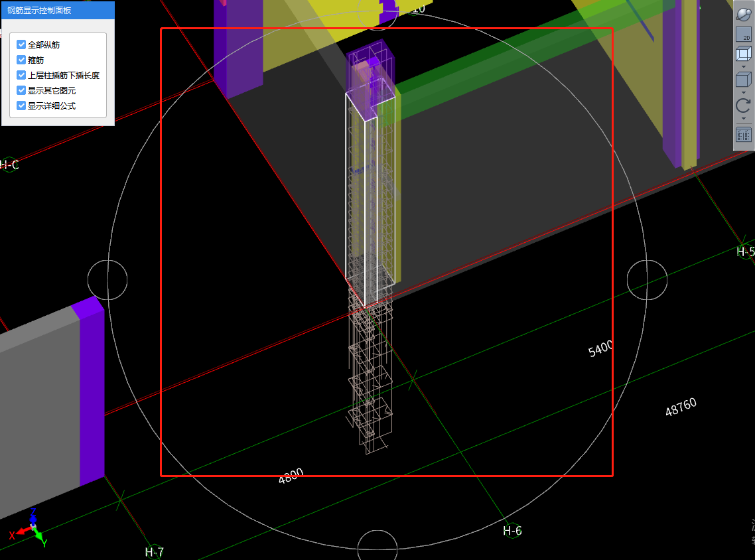
Task: Open the display settings checklist icon
Action: pyautogui.click(x=744, y=134)
